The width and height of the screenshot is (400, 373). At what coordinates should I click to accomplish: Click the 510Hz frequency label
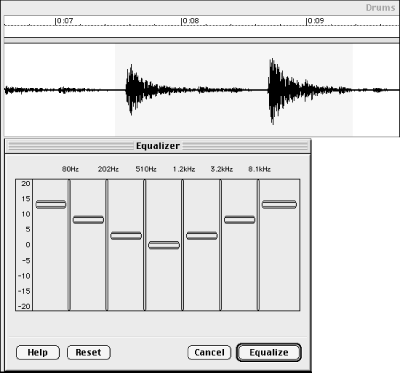pyautogui.click(x=146, y=169)
